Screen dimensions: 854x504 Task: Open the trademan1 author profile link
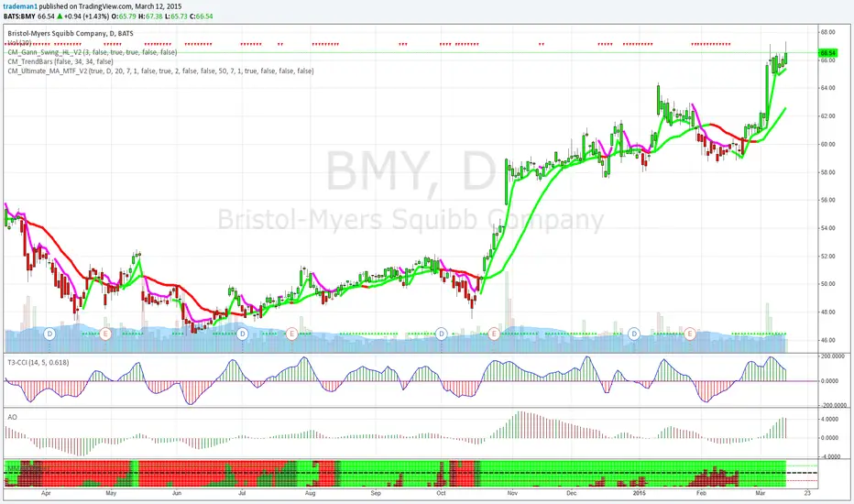point(21,6)
